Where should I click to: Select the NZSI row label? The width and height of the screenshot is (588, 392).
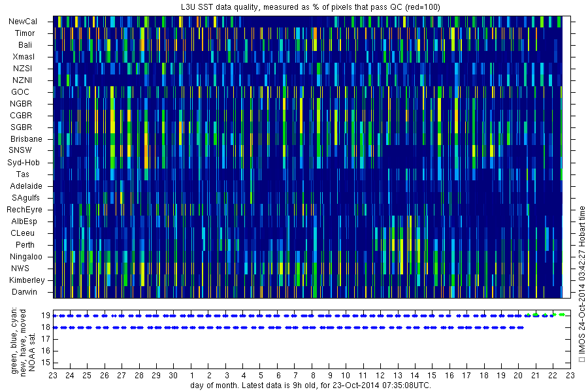pos(22,68)
